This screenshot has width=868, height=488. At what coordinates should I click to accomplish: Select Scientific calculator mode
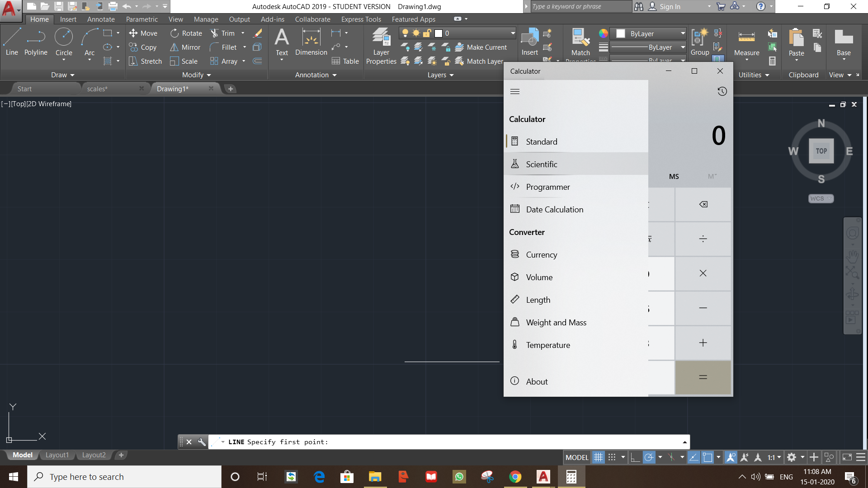click(x=541, y=164)
